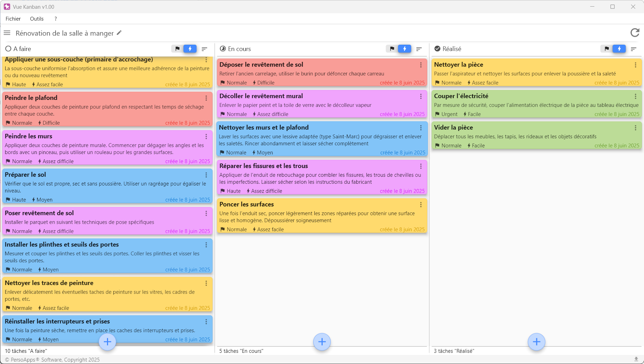This screenshot has width=644, height=364.
Task: Click the Moyen difficulty on Nettoyer les murs
Action: tap(262, 153)
